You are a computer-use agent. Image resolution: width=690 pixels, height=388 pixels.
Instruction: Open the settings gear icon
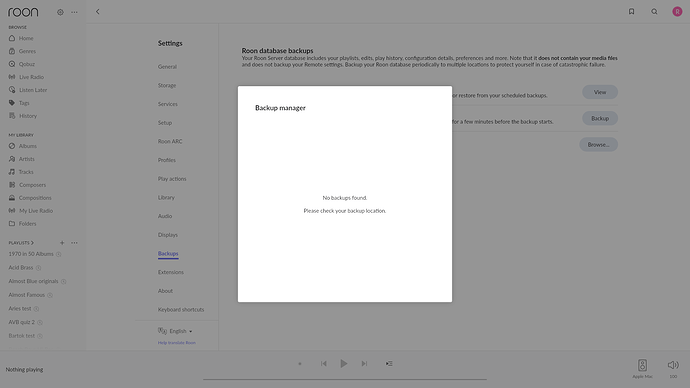coord(60,12)
